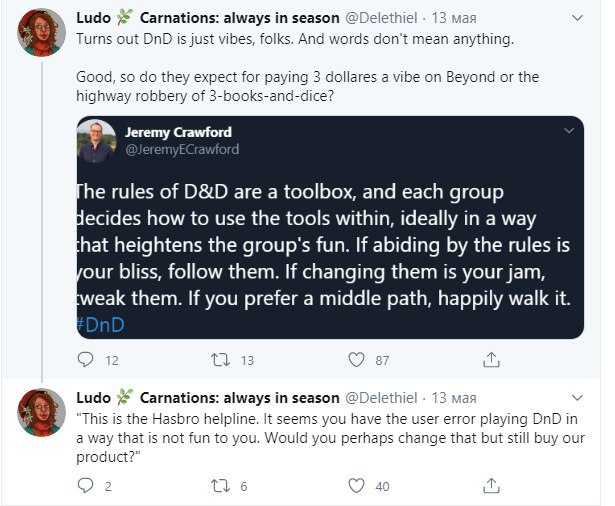This screenshot has width=615, height=506.
Task: Share the Hasbro helpline tweet
Action: click(491, 485)
